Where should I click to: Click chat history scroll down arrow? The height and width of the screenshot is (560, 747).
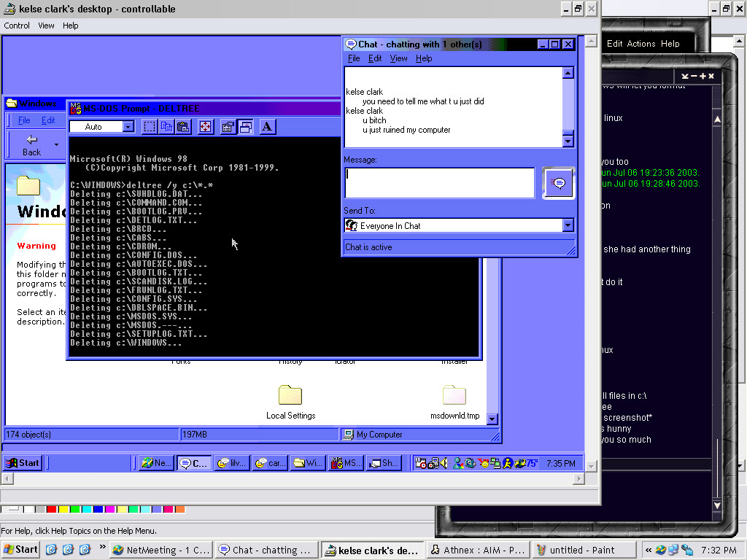point(568,141)
